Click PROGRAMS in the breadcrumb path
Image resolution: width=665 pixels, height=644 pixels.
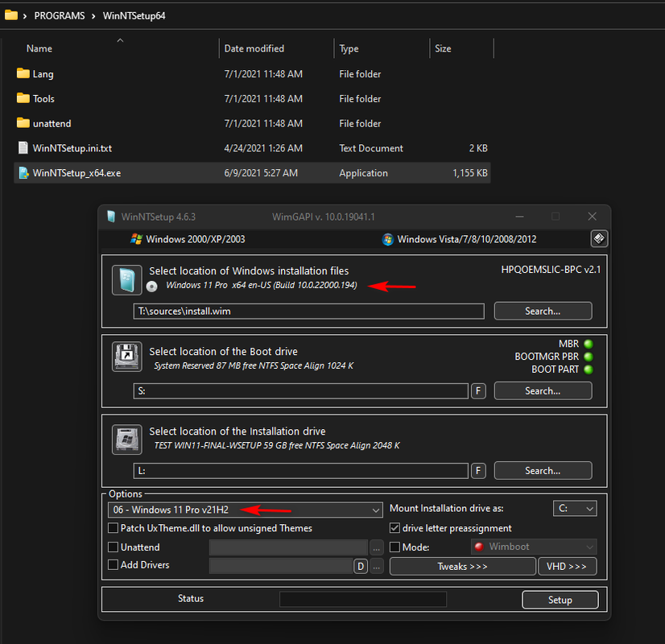tap(60, 15)
